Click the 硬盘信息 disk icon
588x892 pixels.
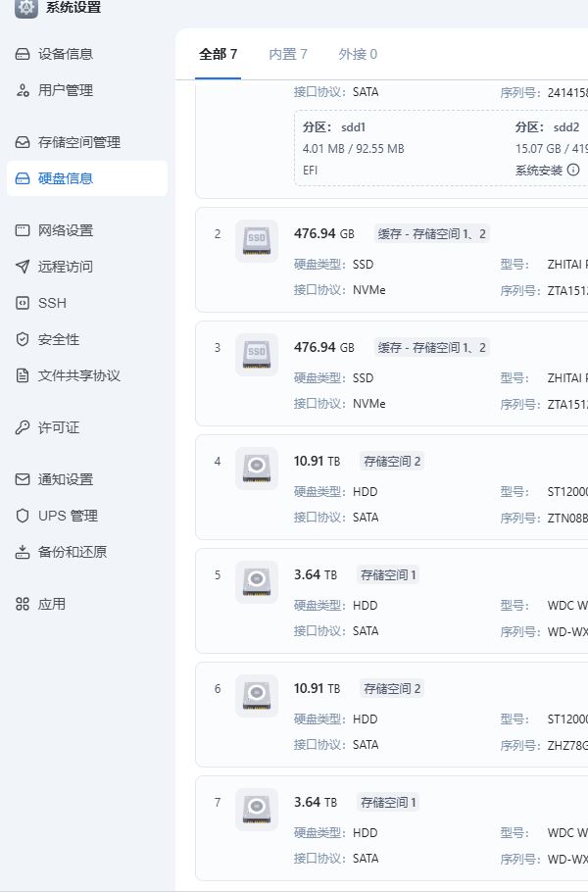[x=23, y=178]
